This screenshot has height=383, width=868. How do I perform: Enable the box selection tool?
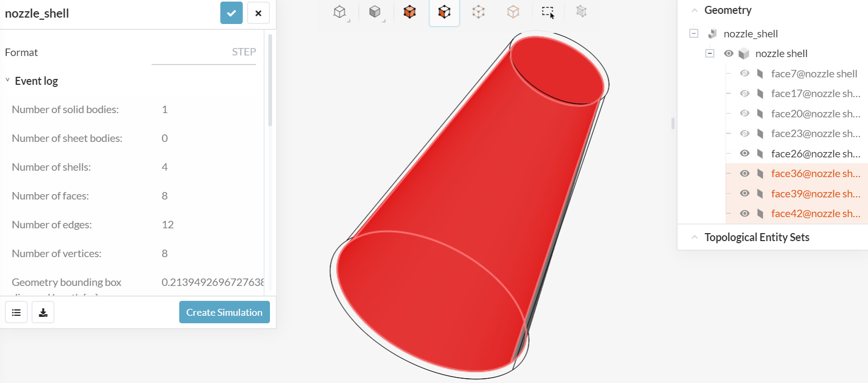548,12
